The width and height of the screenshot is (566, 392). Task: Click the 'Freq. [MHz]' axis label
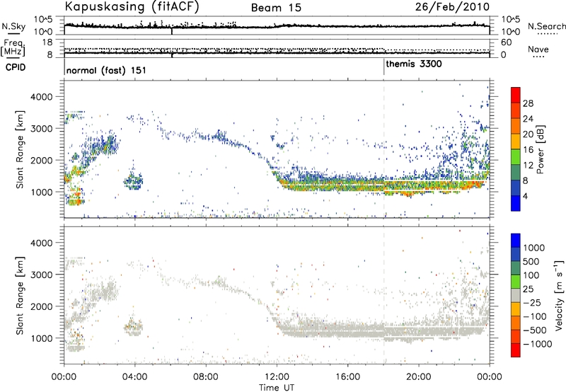13,48
